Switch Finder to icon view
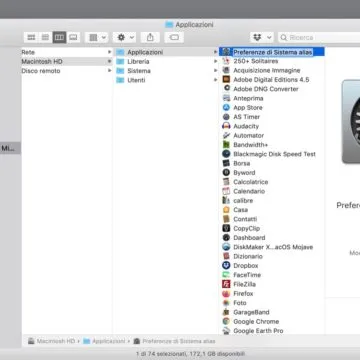Screen dimensions: 360x360 [31, 37]
